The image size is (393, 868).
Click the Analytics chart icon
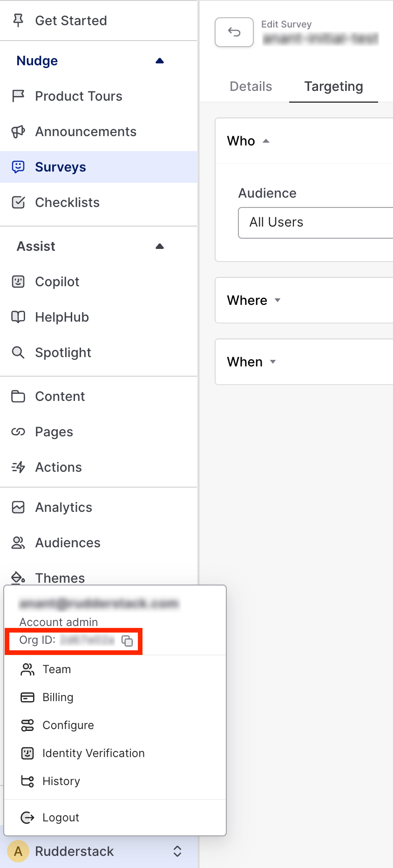point(18,507)
